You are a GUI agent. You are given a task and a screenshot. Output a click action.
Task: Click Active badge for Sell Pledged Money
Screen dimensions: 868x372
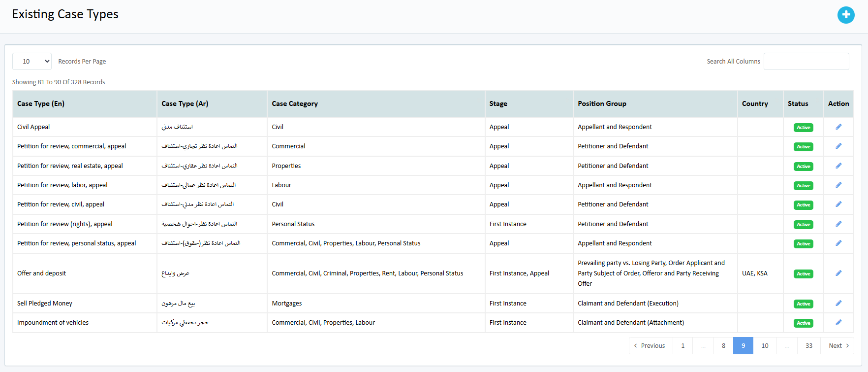pos(803,304)
